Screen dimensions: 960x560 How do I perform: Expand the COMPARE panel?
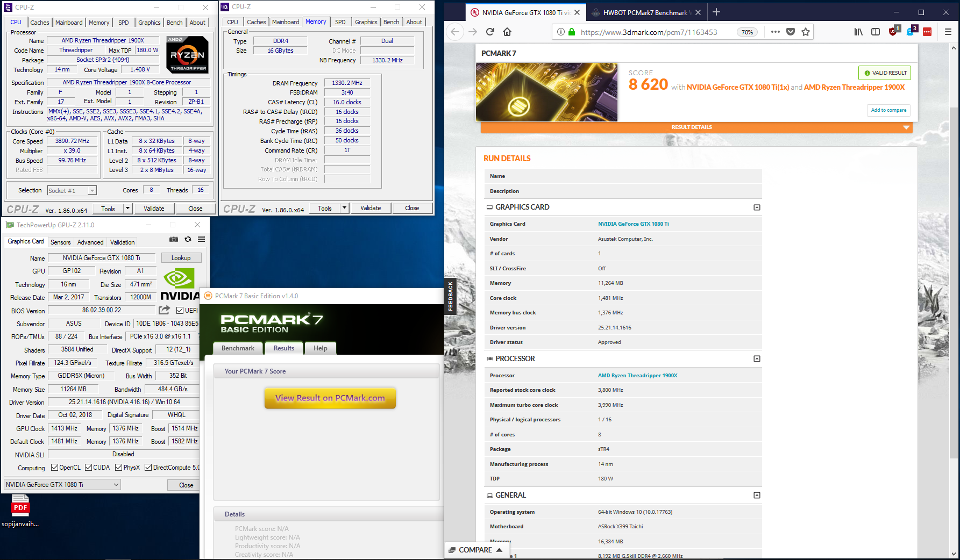(475, 550)
